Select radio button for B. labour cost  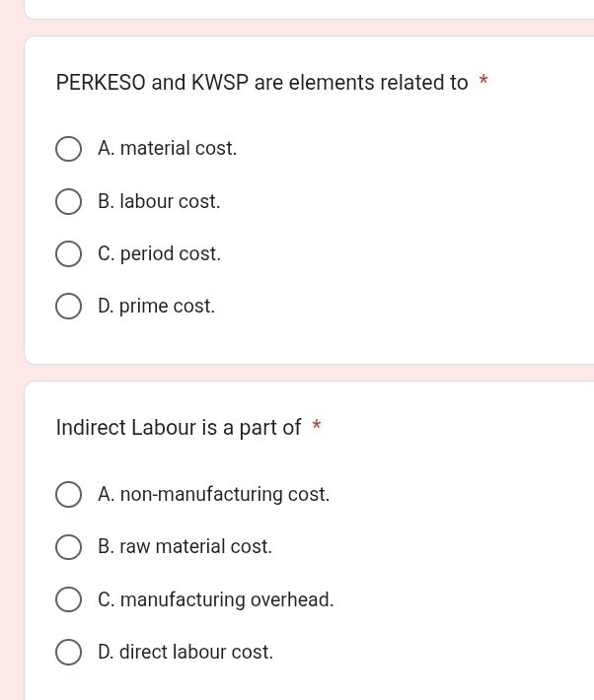point(68,201)
